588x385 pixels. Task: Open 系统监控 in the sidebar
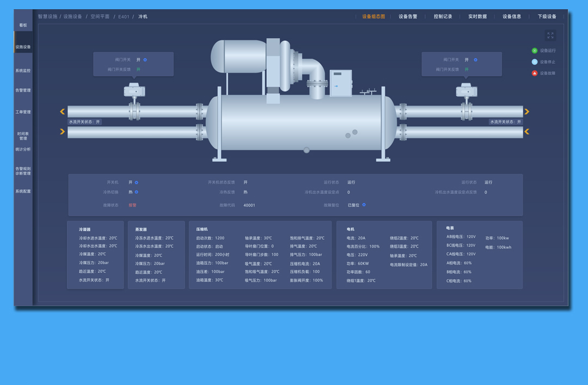(23, 71)
